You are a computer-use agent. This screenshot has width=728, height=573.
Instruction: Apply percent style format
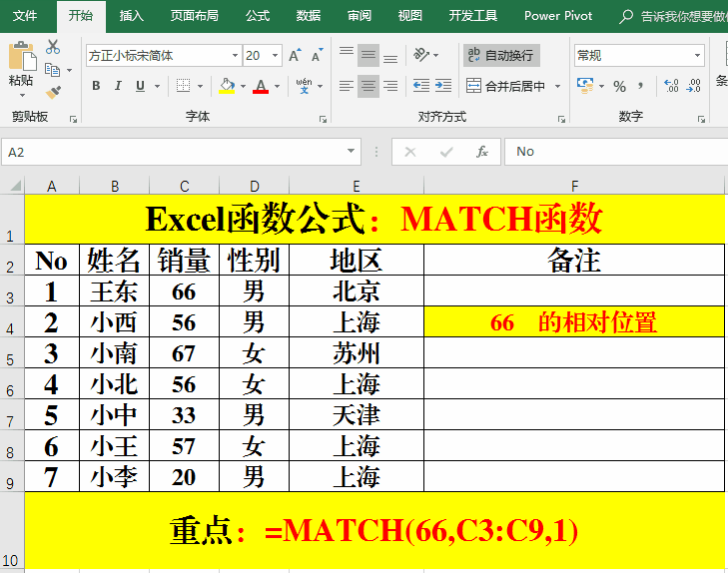[x=619, y=86]
